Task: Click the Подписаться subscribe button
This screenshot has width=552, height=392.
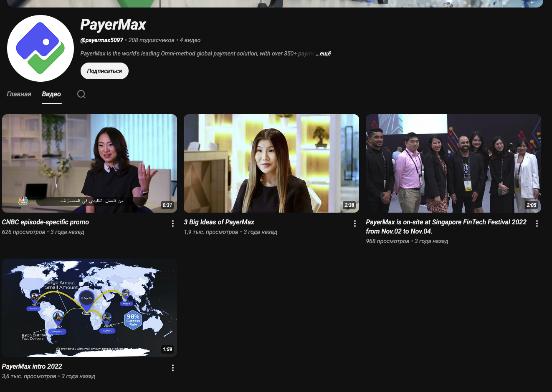Action: point(104,71)
